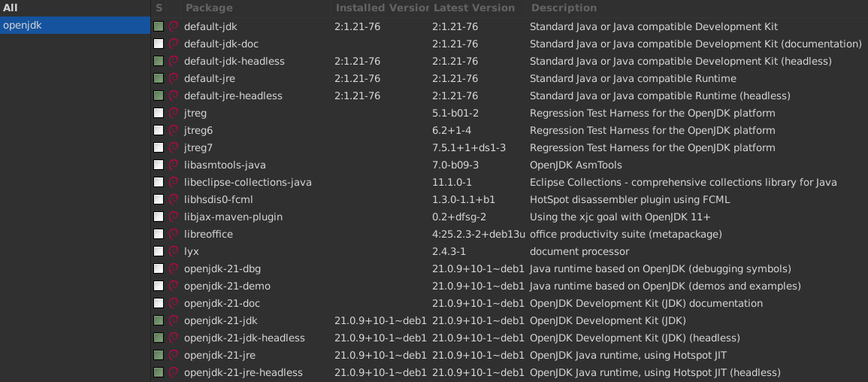Screen dimensions: 868x382
Task: Click the Debian swirl icon beside openjdk-21-jre-headless
Action: coord(174,372)
